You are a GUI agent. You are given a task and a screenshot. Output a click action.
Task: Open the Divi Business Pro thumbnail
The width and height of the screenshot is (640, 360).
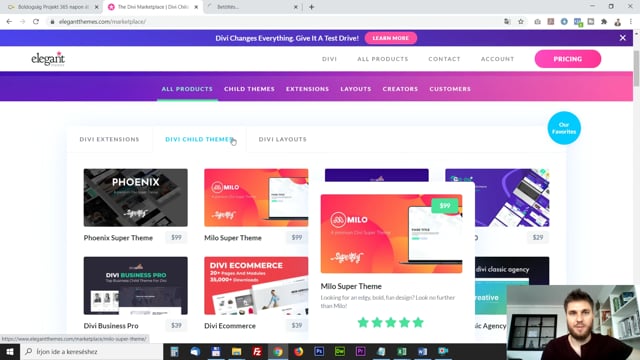coord(136,286)
